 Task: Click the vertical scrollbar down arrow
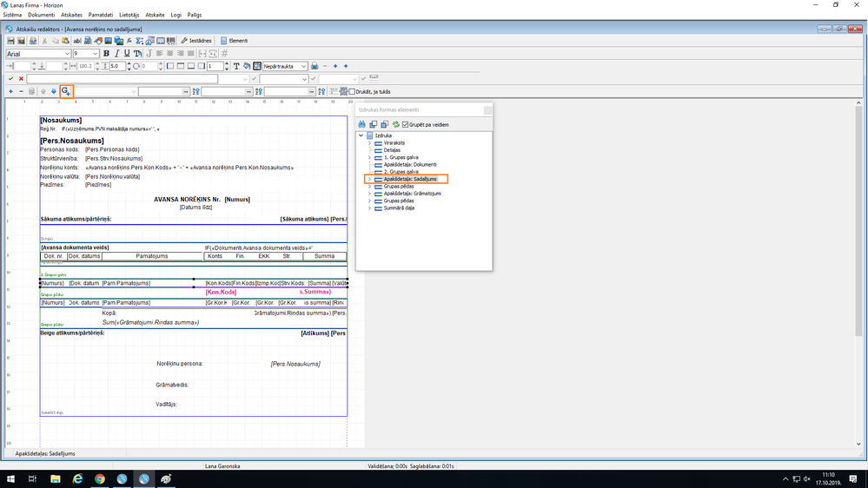pos(858,444)
